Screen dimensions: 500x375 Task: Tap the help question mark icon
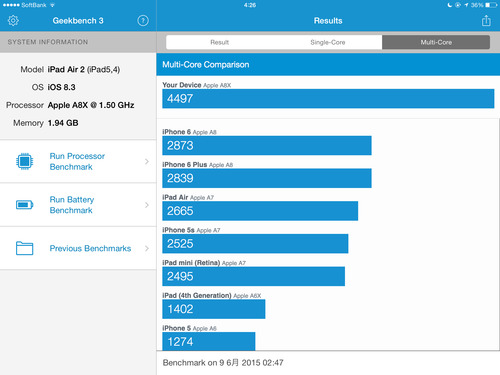143,21
